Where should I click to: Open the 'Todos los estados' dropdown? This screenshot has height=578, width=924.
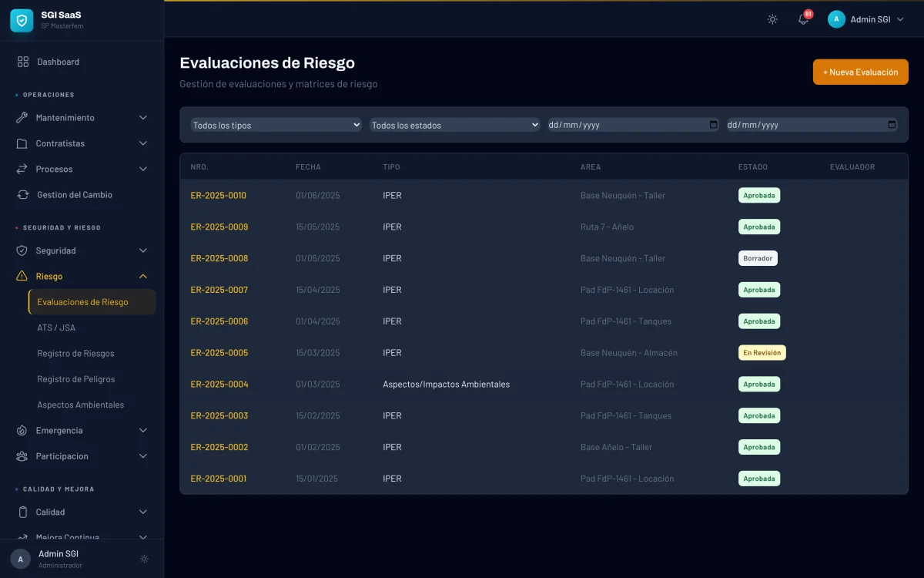pyautogui.click(x=454, y=125)
